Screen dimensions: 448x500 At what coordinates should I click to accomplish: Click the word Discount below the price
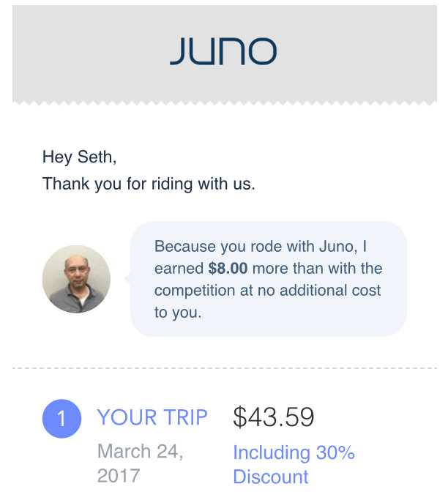tap(271, 477)
